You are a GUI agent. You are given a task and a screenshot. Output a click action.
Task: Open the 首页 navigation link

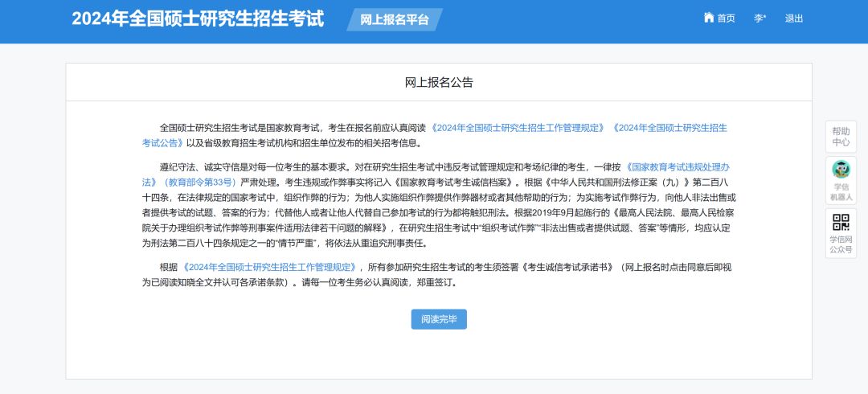pyautogui.click(x=726, y=18)
